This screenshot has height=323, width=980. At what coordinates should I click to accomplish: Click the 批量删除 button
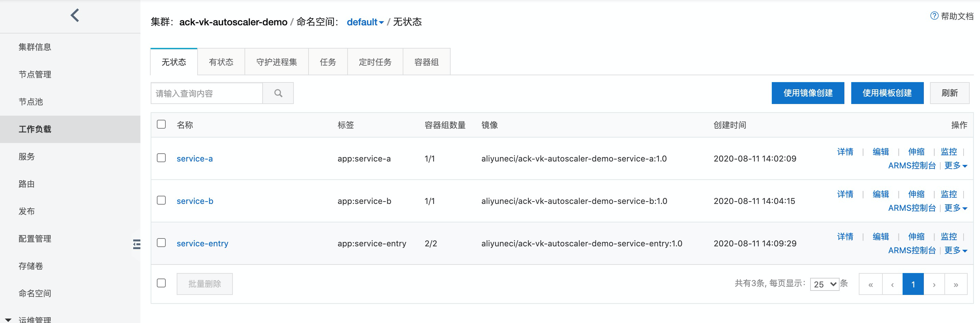(205, 284)
